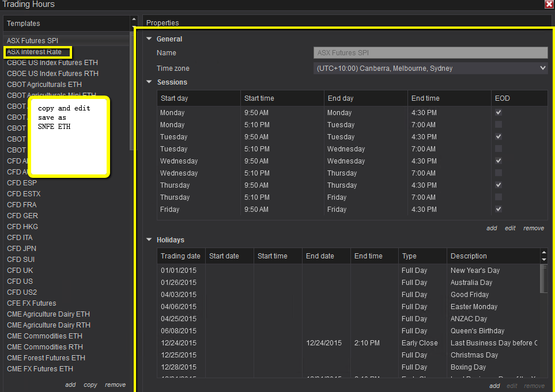Click the Name input field
Viewport: 555px width, 392px height.
point(430,53)
